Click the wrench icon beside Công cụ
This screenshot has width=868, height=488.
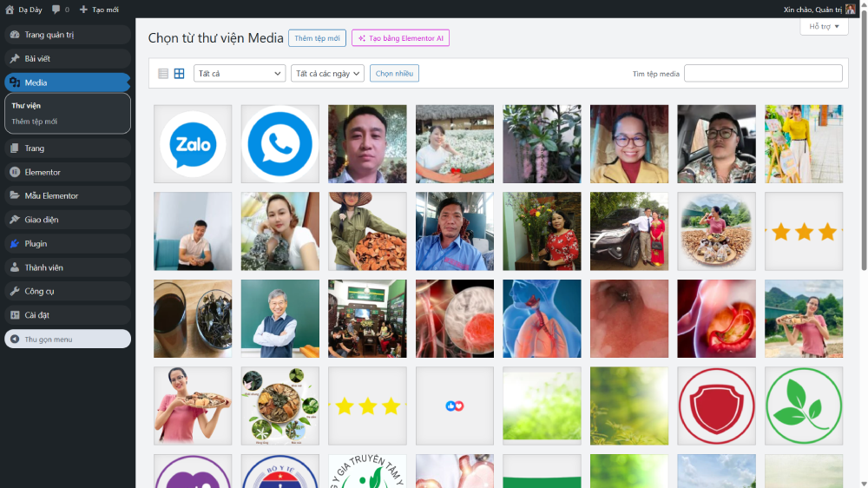point(15,291)
